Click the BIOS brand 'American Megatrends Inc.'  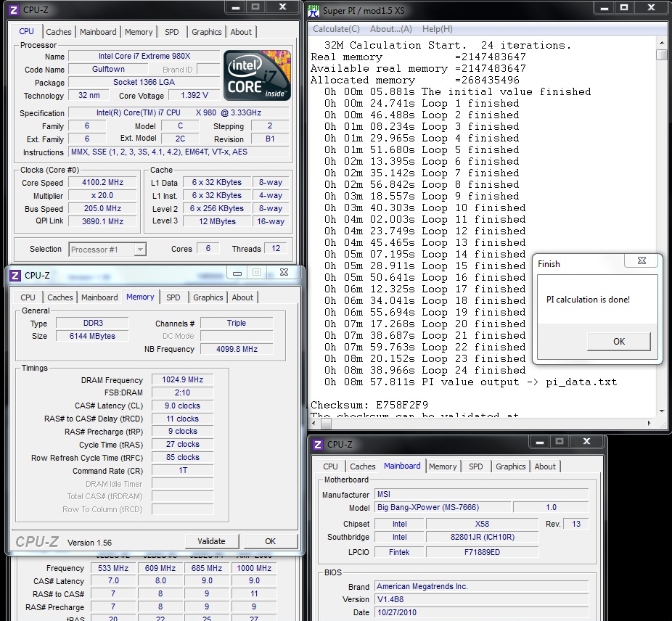pyautogui.click(x=482, y=586)
